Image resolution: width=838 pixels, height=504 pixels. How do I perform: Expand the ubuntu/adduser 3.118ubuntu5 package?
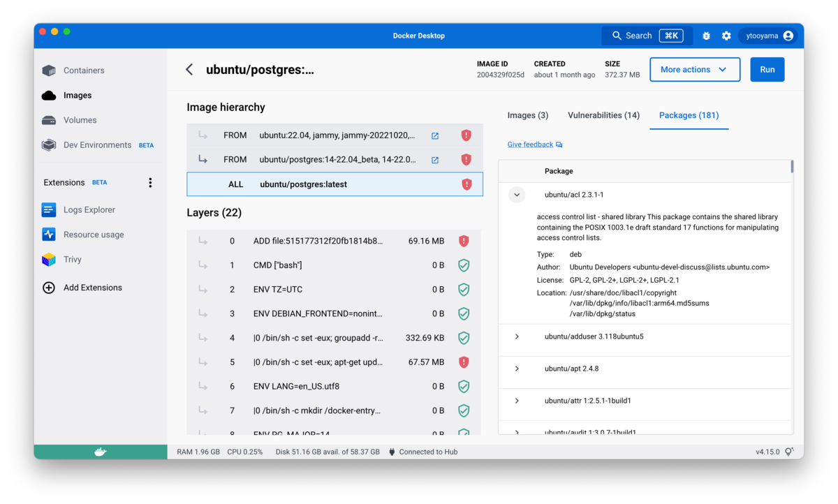517,336
